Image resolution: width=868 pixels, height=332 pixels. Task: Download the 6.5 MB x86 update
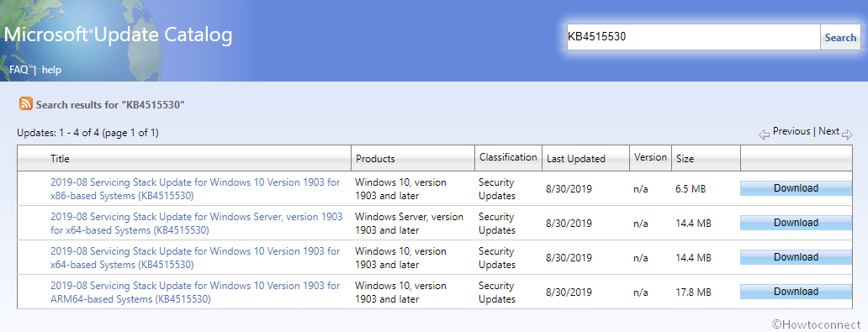[796, 188]
